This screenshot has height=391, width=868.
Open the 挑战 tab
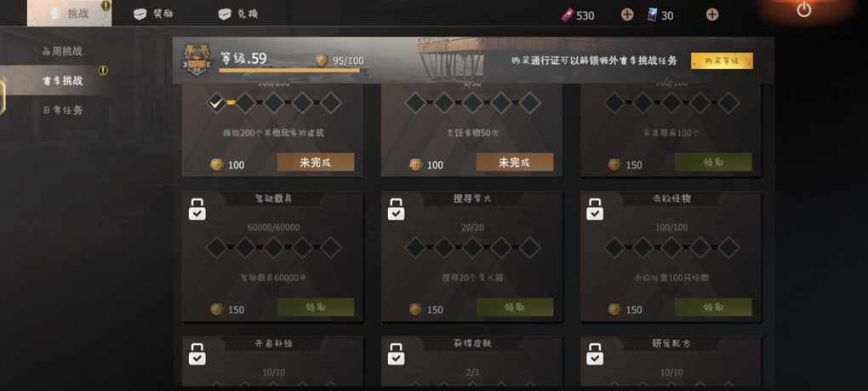coord(69,14)
